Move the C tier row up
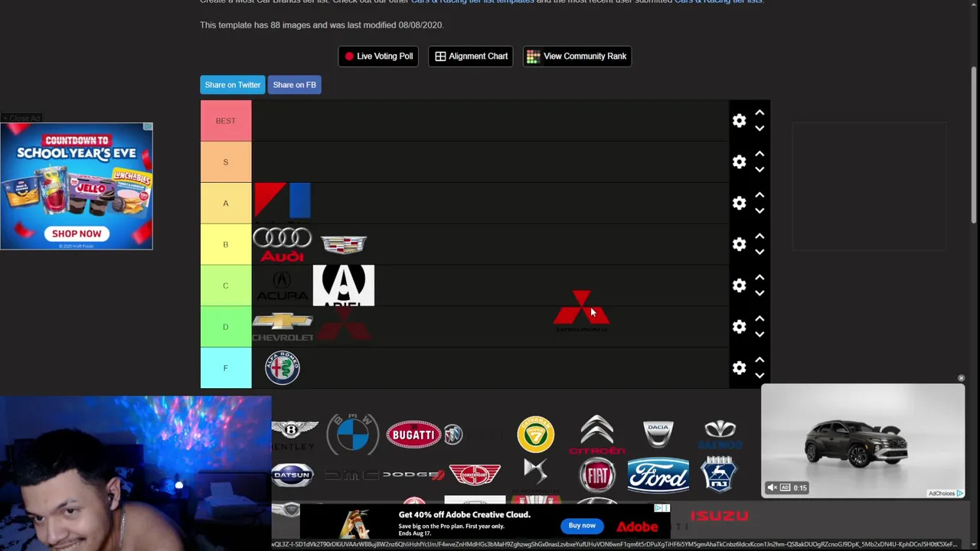This screenshot has height=551, width=980. point(759,278)
